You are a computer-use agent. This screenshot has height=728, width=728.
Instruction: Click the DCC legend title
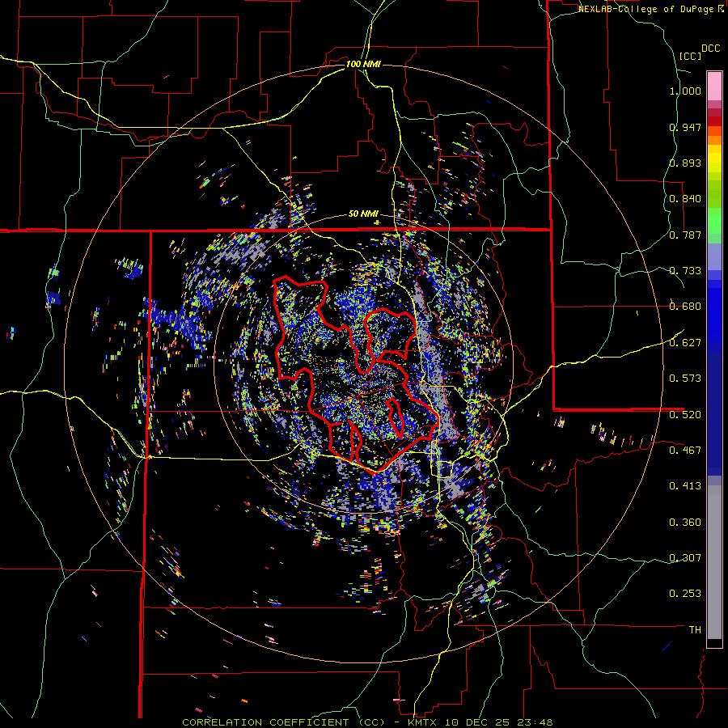(711, 49)
